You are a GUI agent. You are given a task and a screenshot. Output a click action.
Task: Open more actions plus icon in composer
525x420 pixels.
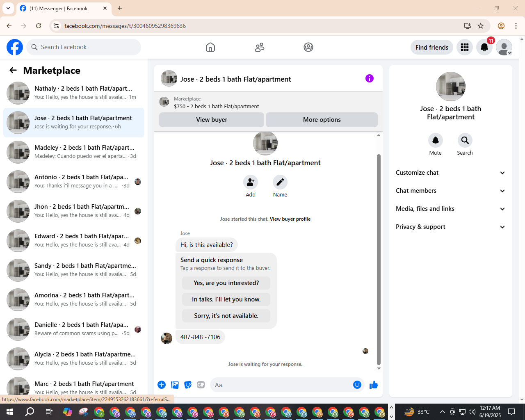point(162,385)
